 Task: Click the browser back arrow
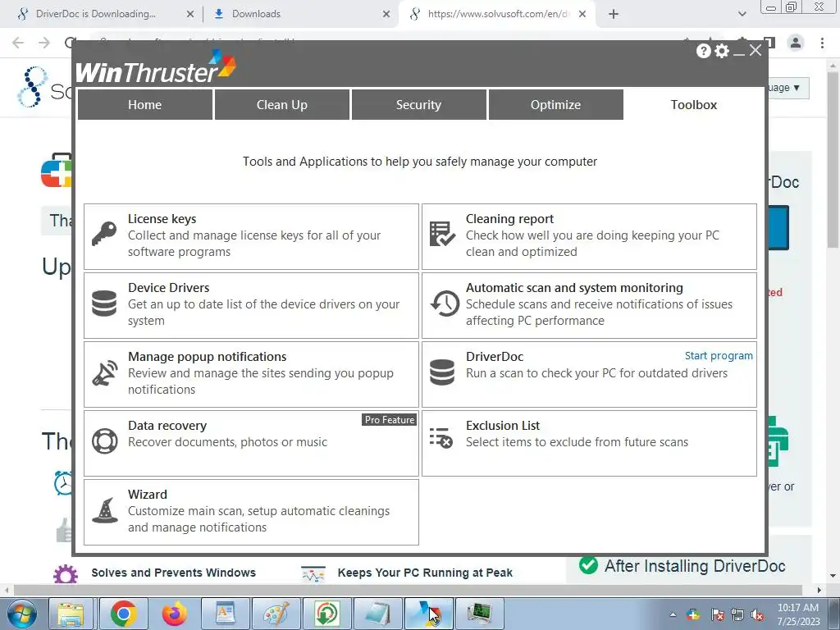[18, 43]
